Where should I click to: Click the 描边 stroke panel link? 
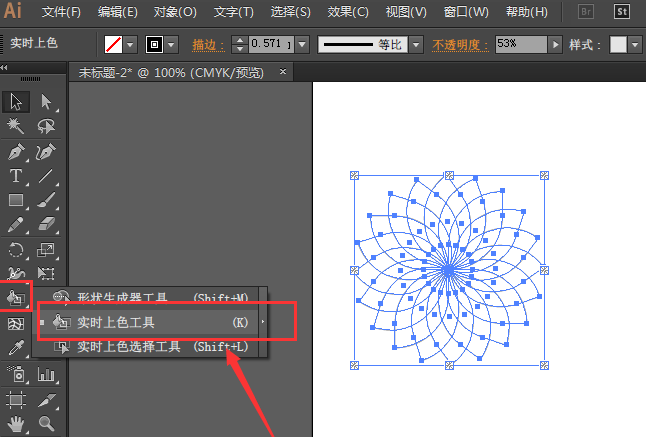[x=205, y=45]
